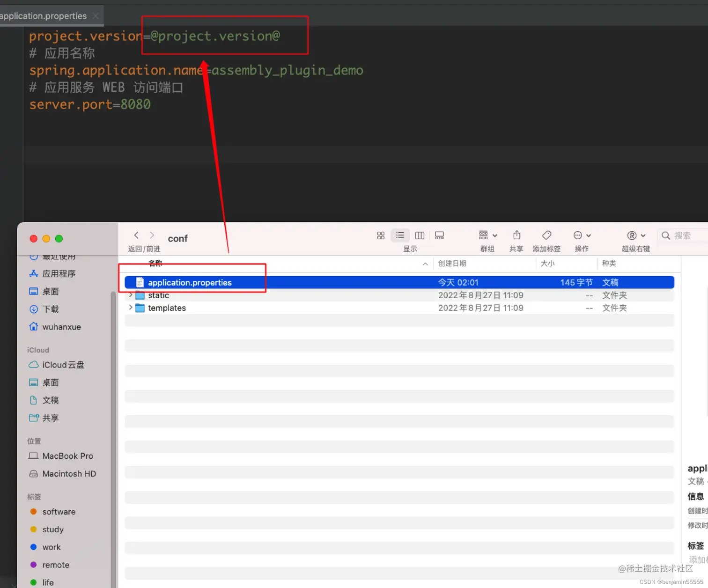Filter by blue work tag
The image size is (708, 588).
pos(45,547)
